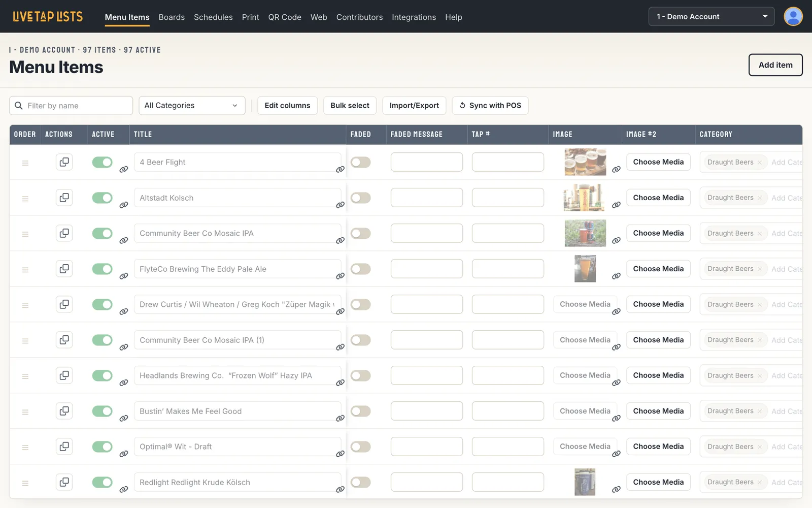The height and width of the screenshot is (508, 812).
Task: Click link icon next to 4 Beer Flight image
Action: tap(616, 169)
